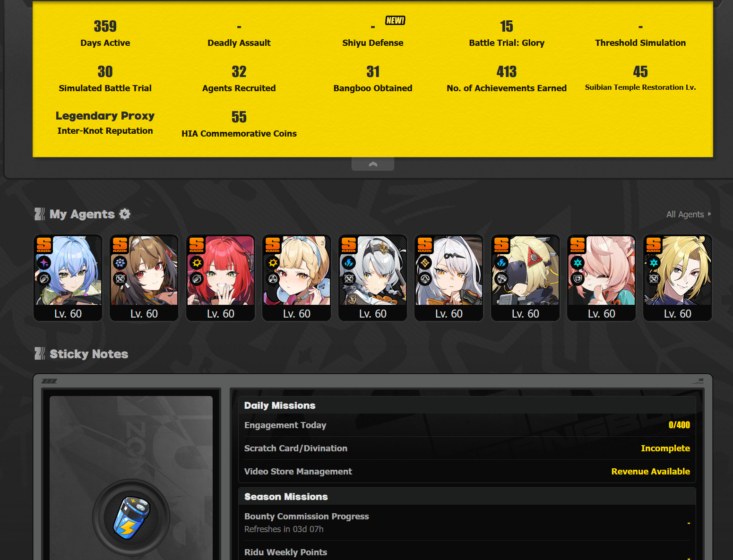View the white-haired agent with hair clip
The image size is (733, 560).
pyautogui.click(x=449, y=278)
